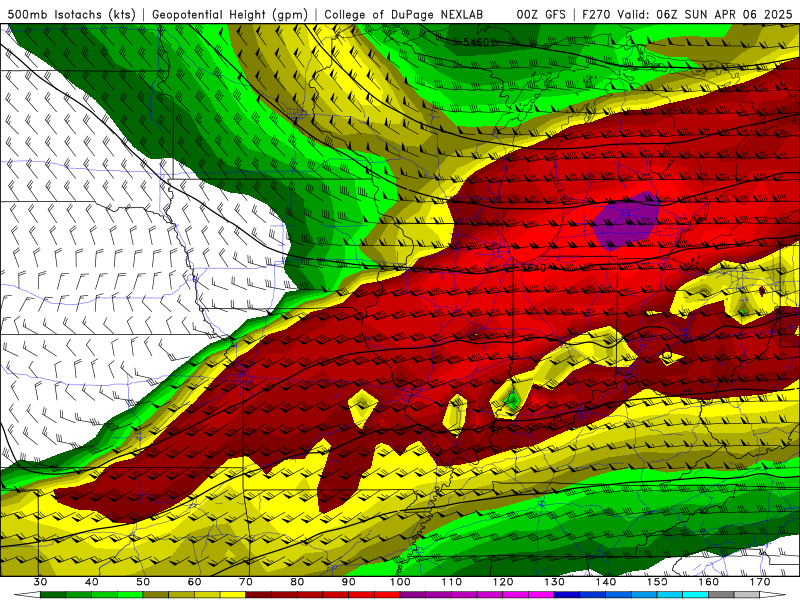Click the 5640 height contour label
Image resolution: width=800 pixels, height=600 pixels.
[533, 268]
